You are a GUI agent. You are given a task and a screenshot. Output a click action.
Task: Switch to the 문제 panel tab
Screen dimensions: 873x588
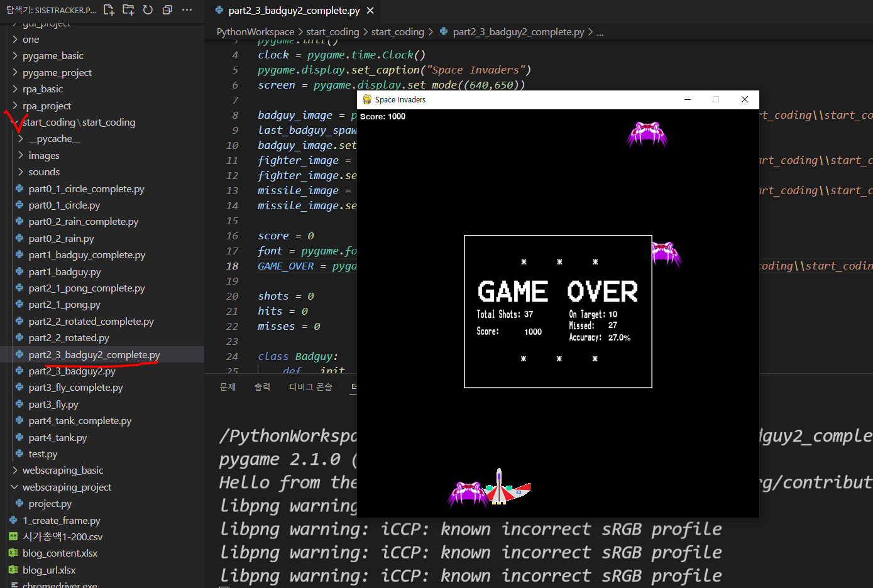[228, 387]
